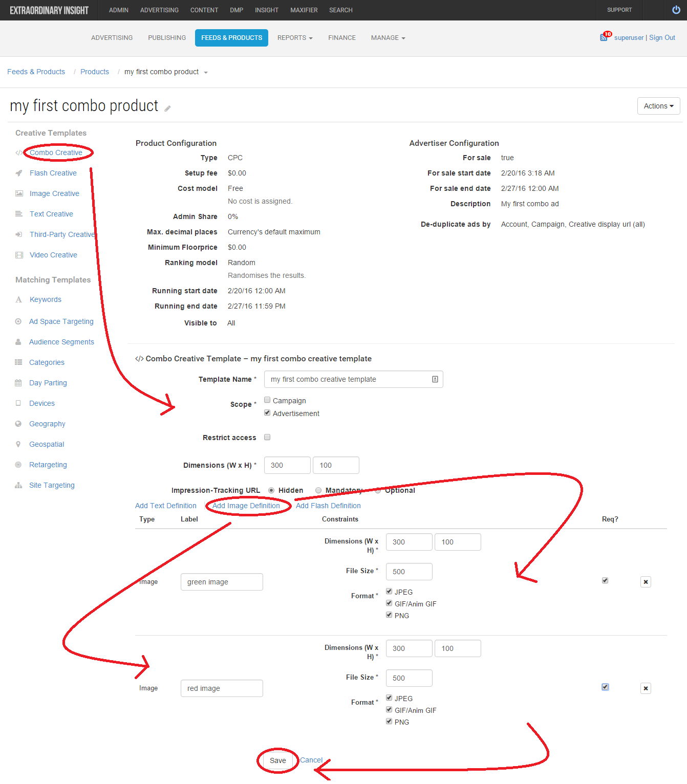This screenshot has height=784, width=687.
Task: Click the Day Parting calendar icon
Action: click(18, 383)
